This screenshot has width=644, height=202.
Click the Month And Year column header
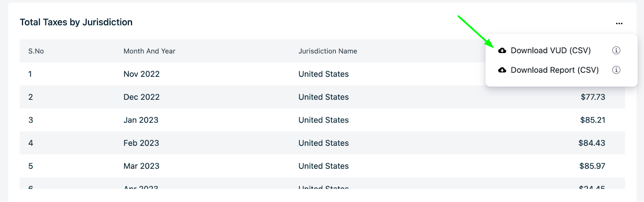(x=149, y=51)
